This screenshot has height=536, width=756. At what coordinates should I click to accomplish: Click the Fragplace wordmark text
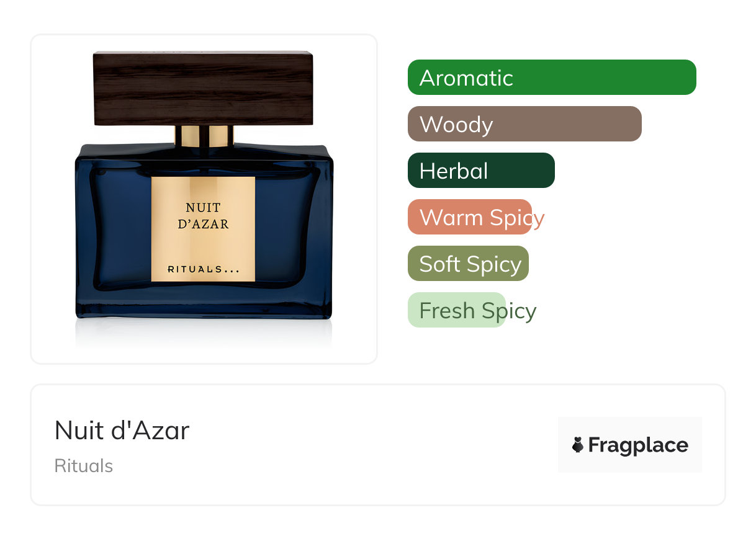click(638, 445)
